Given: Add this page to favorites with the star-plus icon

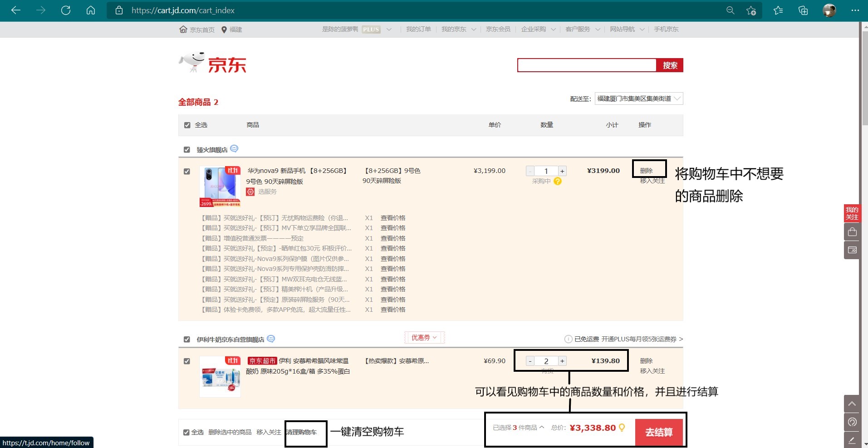Looking at the screenshot, I should click(751, 10).
